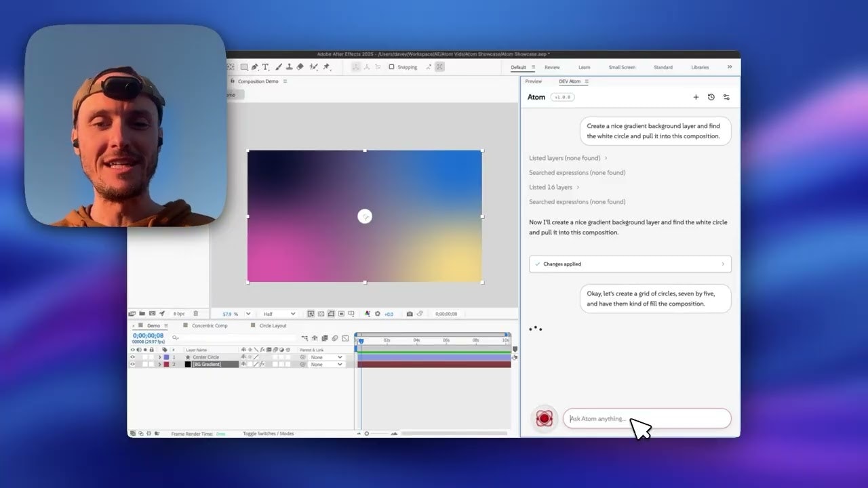
Task: Switch to the Small Screen workspace
Action: point(622,67)
